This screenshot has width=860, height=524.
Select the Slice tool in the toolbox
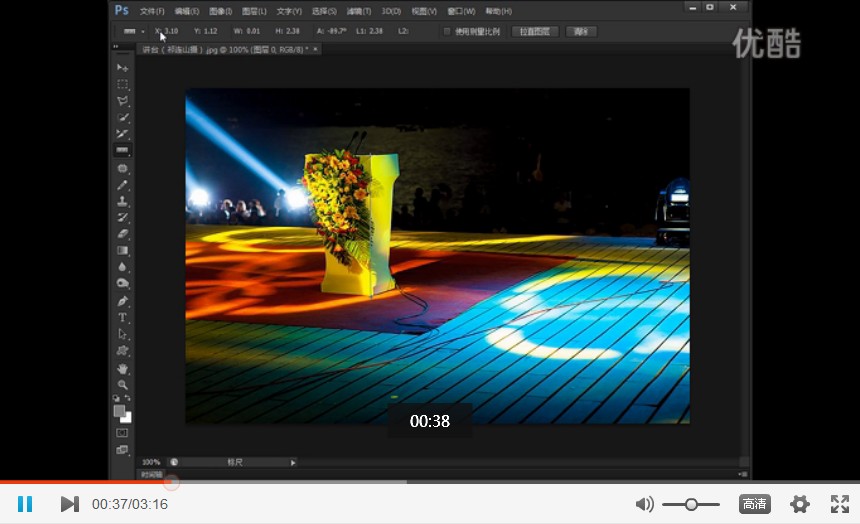pyautogui.click(x=122, y=133)
